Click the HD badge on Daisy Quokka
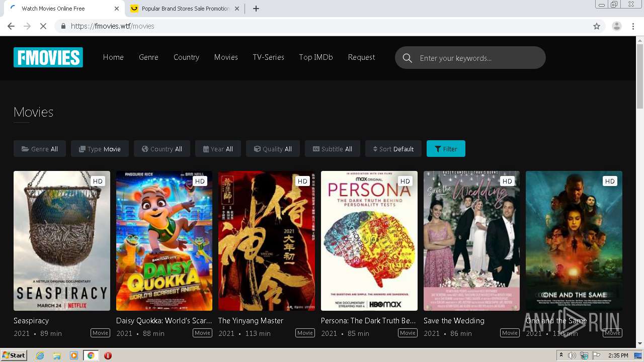 200,181
